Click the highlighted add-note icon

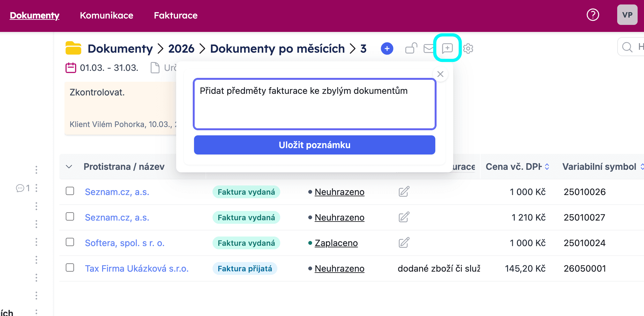click(448, 48)
